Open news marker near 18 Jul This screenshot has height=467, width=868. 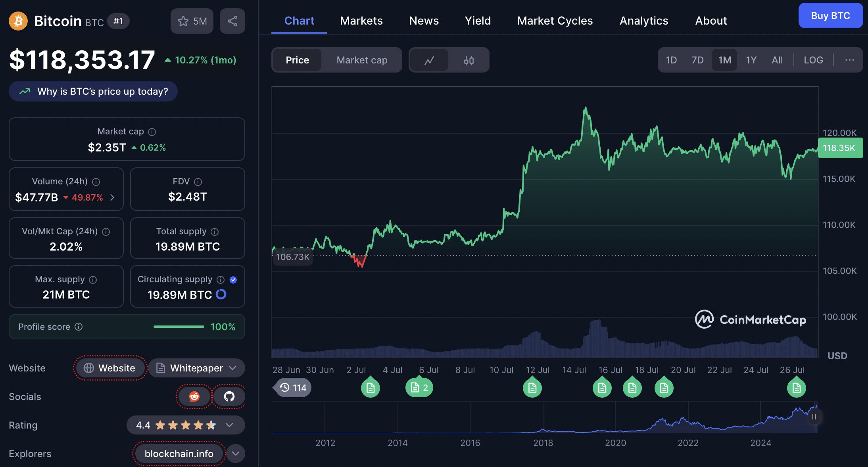coord(632,387)
